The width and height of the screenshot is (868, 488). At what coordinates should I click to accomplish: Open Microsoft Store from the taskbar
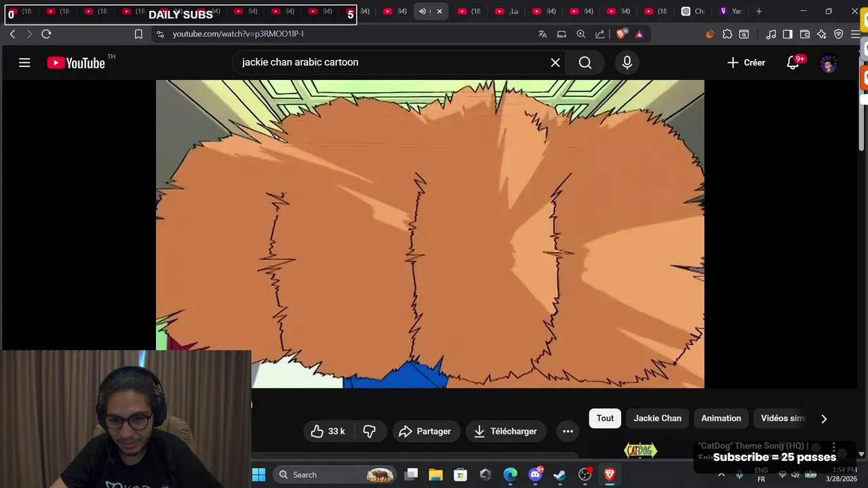point(460,474)
